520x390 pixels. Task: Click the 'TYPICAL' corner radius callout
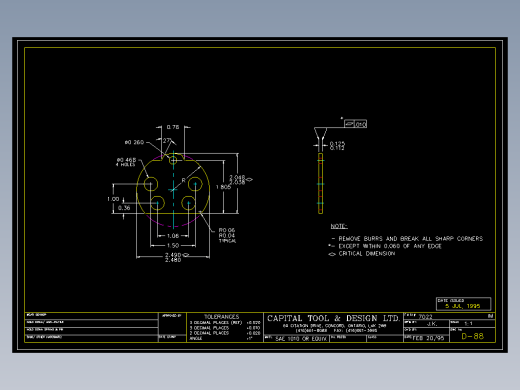[228, 241]
